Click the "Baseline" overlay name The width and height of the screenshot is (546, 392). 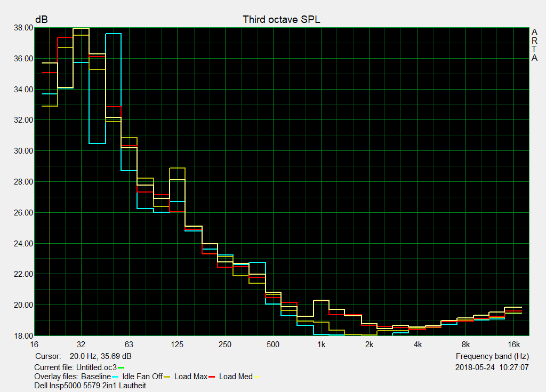point(96,377)
